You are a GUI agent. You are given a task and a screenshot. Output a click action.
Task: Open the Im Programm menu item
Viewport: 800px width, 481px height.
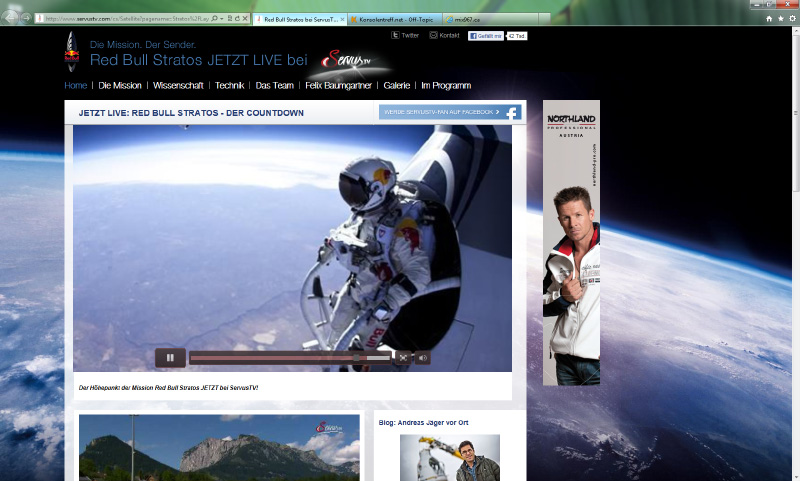[x=446, y=85]
